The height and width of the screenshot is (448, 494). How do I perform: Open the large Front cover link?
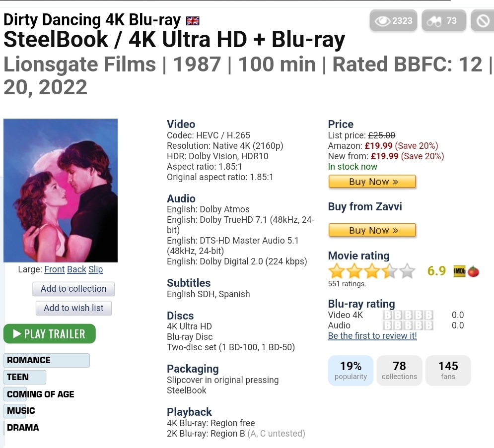click(x=55, y=269)
